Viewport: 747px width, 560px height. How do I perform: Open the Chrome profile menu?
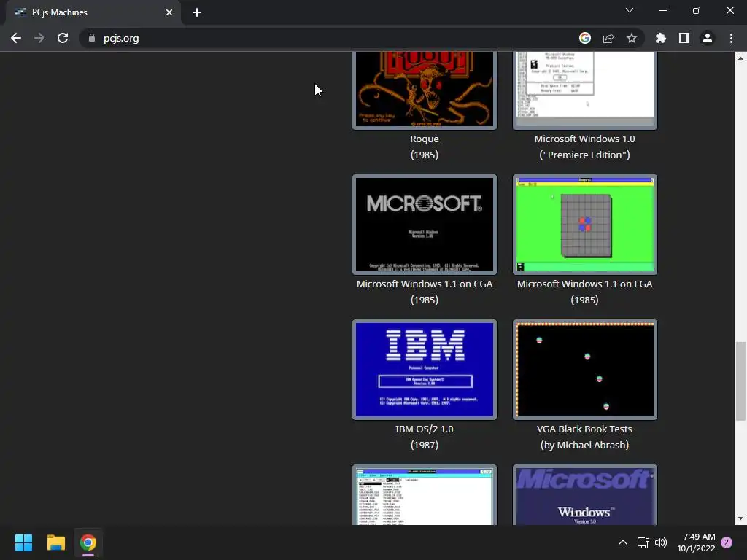pyautogui.click(x=707, y=38)
